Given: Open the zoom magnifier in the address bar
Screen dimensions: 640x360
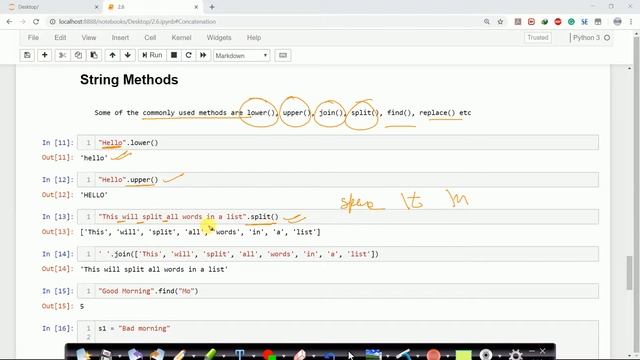Looking at the screenshot, I should [487, 22].
